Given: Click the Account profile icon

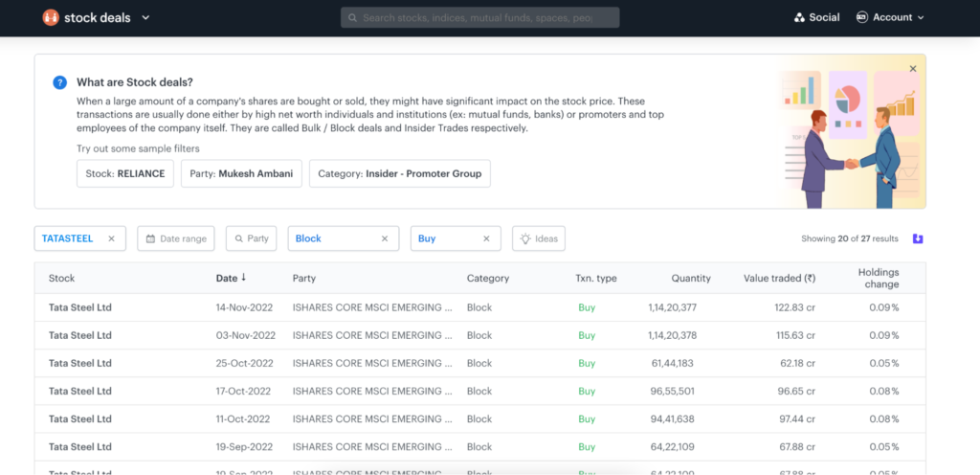Looking at the screenshot, I should 862,17.
